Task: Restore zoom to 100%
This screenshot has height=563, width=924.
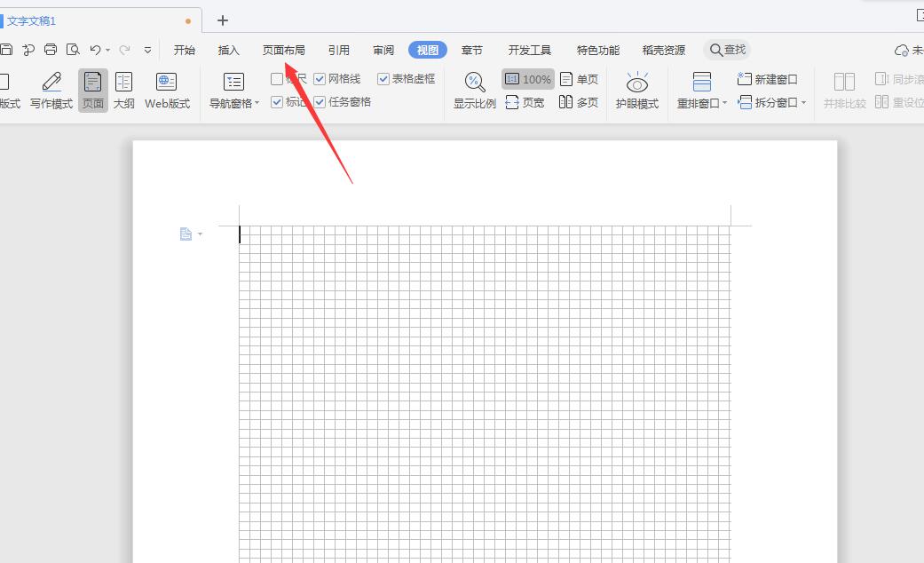Action: [x=527, y=78]
